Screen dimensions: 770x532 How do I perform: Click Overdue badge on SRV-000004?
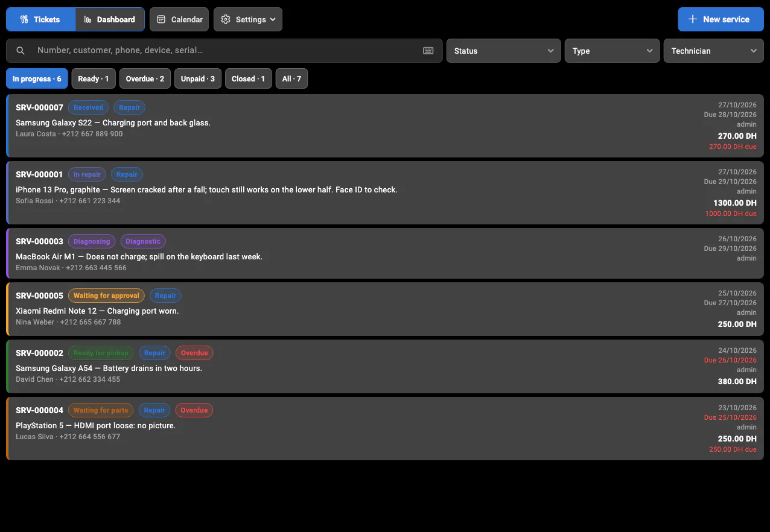(194, 410)
